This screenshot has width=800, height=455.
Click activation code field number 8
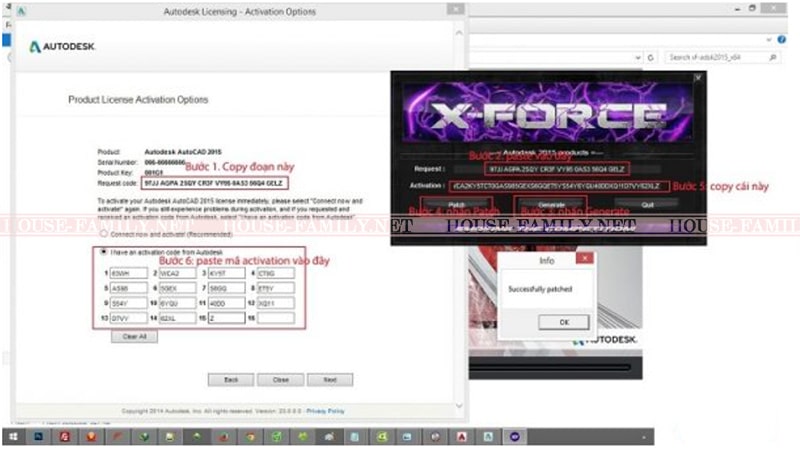point(276,288)
